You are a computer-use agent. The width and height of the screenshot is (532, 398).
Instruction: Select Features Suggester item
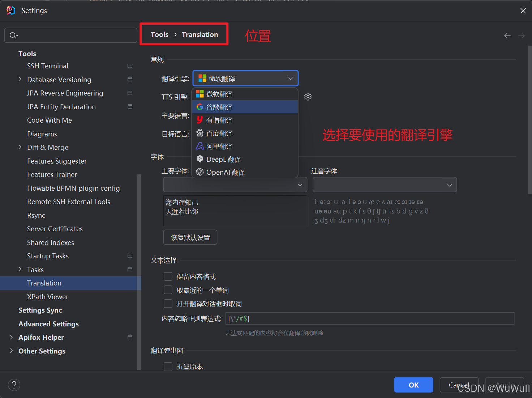57,161
